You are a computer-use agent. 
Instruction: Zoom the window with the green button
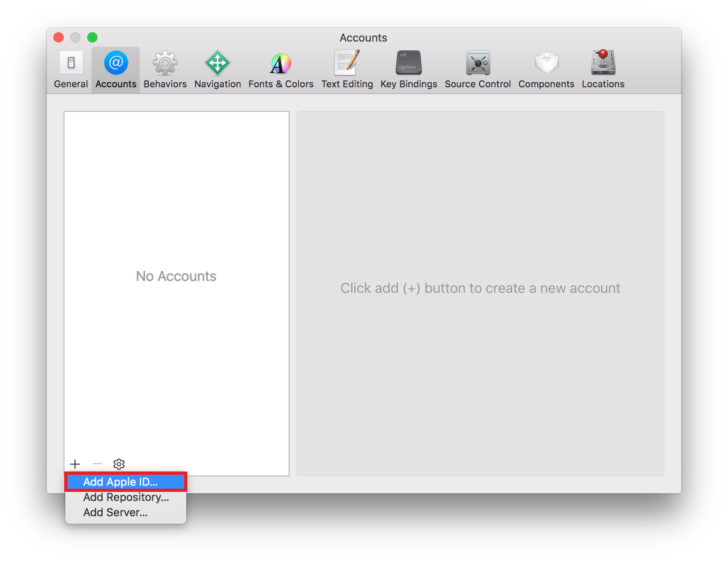92,37
